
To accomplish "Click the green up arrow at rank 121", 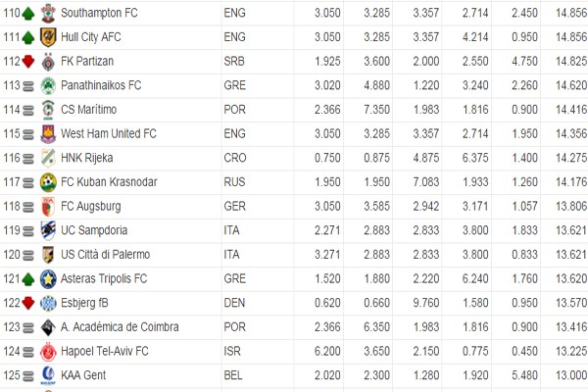I will [27, 278].
